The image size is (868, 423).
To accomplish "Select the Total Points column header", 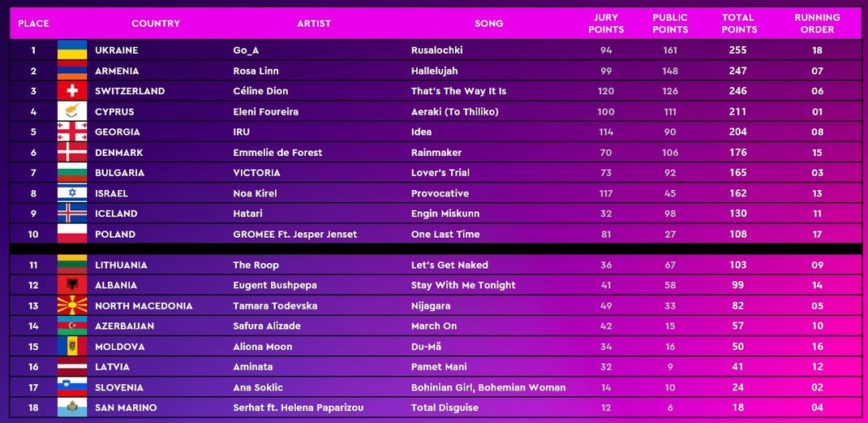I will (x=738, y=24).
